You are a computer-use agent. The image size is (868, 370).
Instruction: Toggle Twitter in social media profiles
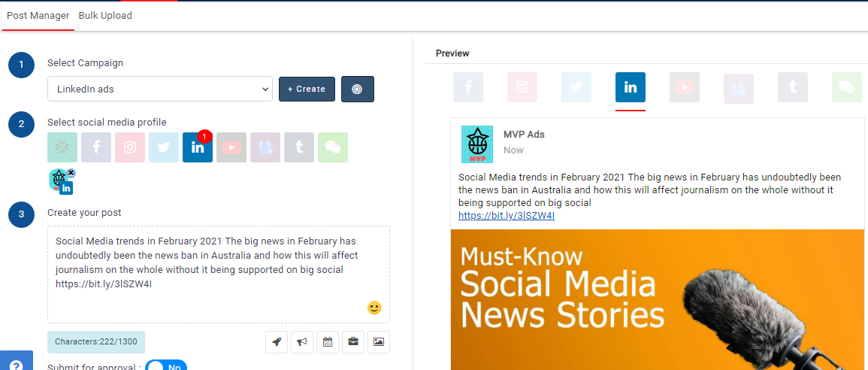[x=164, y=147]
